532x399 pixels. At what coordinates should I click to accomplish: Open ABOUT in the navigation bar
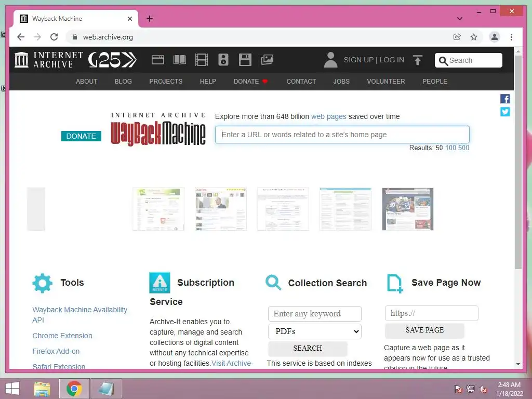[87, 82]
